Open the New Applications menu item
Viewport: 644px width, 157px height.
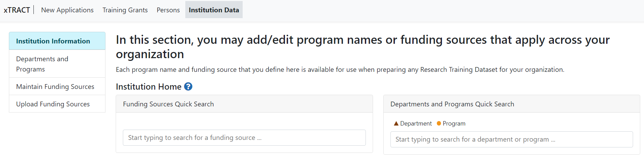[67, 10]
